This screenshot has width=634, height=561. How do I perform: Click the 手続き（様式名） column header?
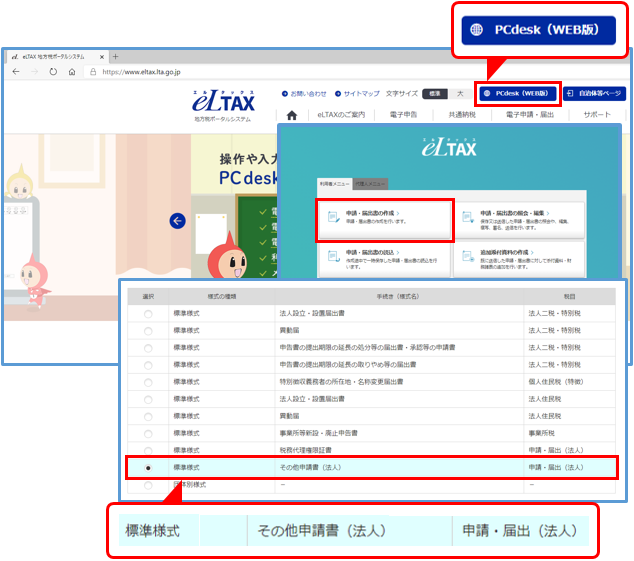point(399,296)
